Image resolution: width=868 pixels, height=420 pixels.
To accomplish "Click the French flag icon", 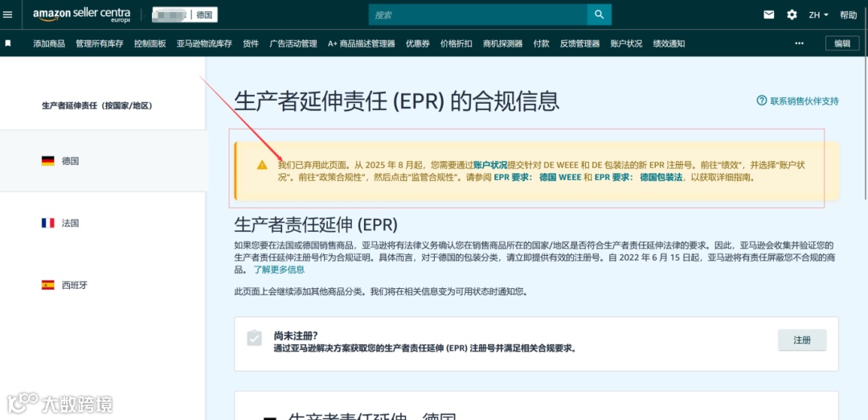I will [47, 223].
